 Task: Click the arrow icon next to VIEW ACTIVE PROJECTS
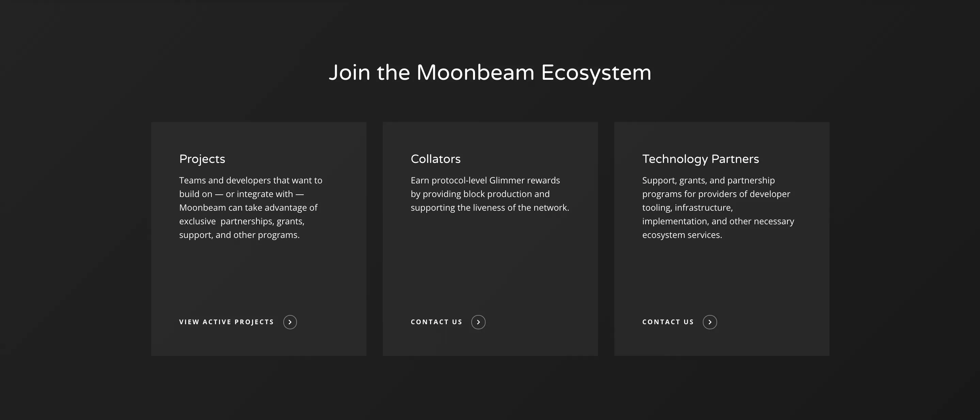[x=291, y=322]
